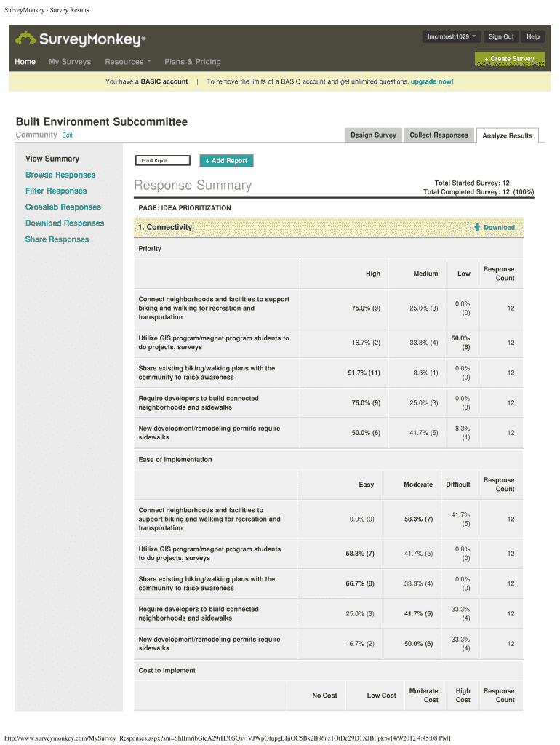Expand the Resources menu
The height and width of the screenshot is (745, 560).
click(127, 62)
